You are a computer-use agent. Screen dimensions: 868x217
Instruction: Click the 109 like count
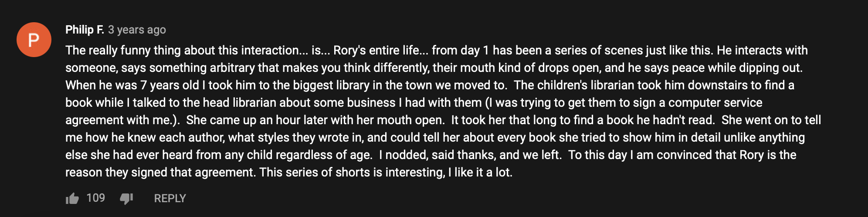click(x=95, y=198)
